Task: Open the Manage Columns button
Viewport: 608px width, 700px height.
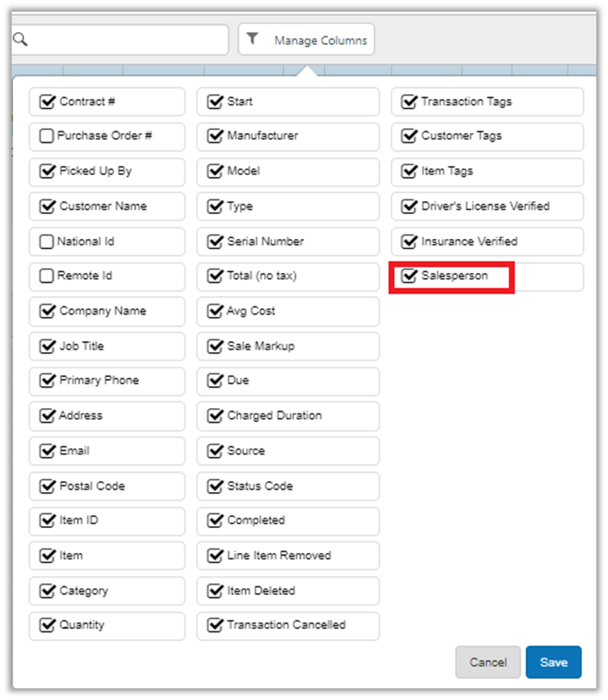Action: pyautogui.click(x=306, y=40)
